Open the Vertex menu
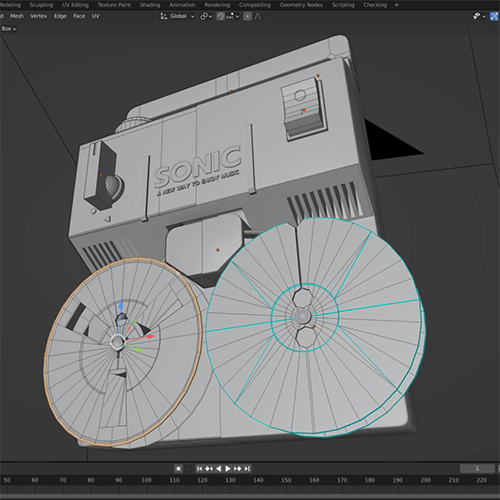500x500 pixels. 38,16
